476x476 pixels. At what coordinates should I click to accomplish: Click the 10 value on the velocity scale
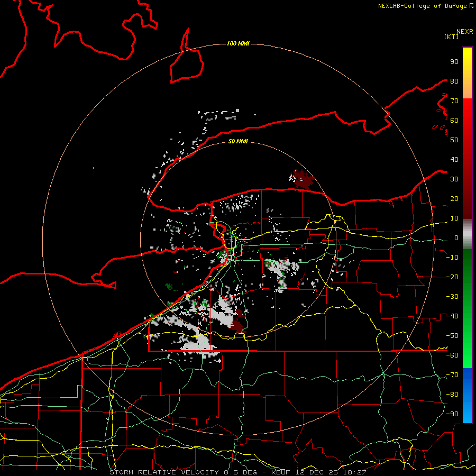[x=454, y=218]
